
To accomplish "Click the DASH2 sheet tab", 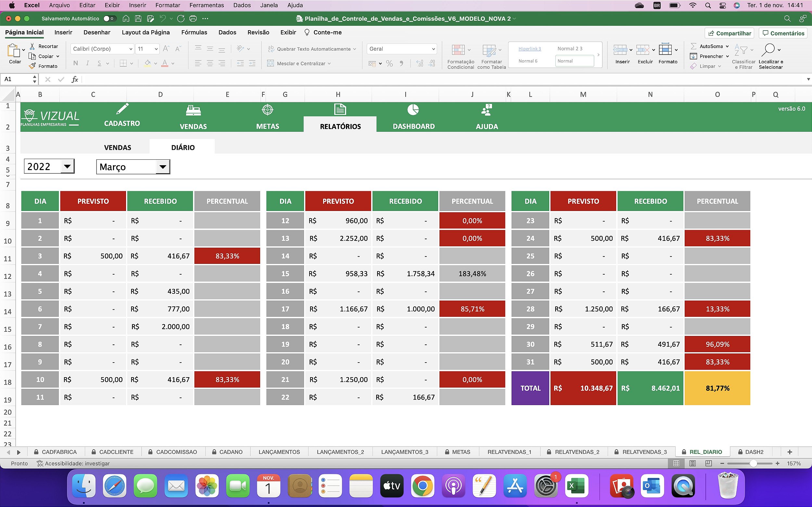I will coord(754,451).
